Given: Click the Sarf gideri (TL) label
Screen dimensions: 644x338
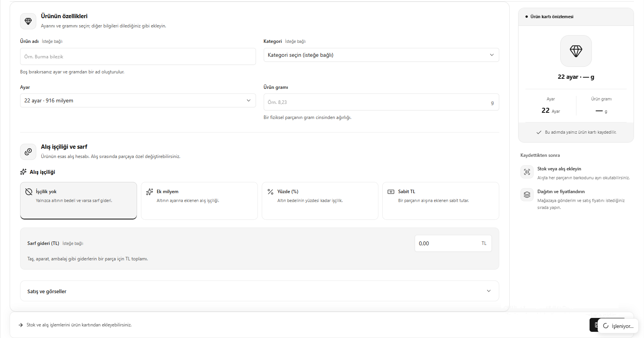Looking at the screenshot, I should [43, 243].
